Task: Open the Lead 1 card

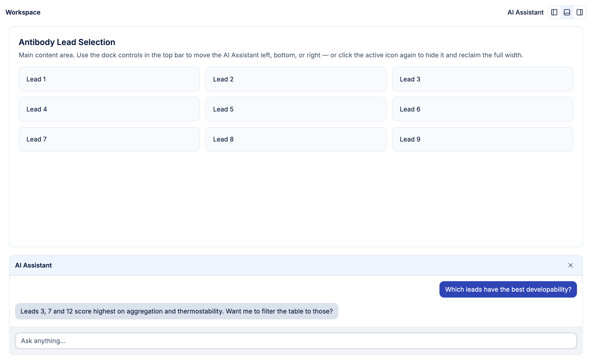Action: click(x=109, y=79)
